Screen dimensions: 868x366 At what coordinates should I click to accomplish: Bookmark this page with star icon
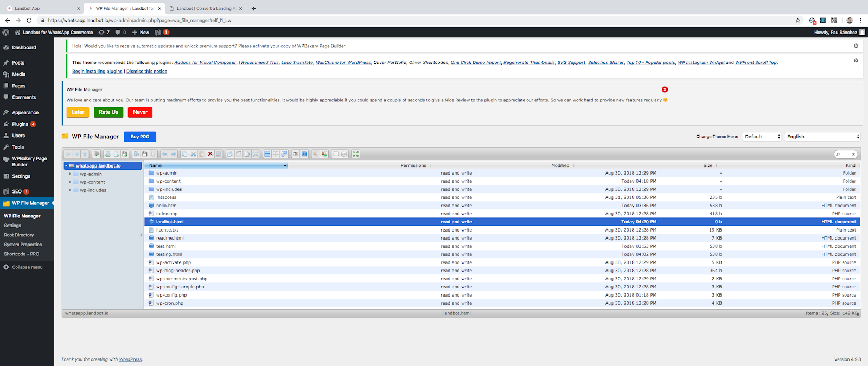pos(797,20)
